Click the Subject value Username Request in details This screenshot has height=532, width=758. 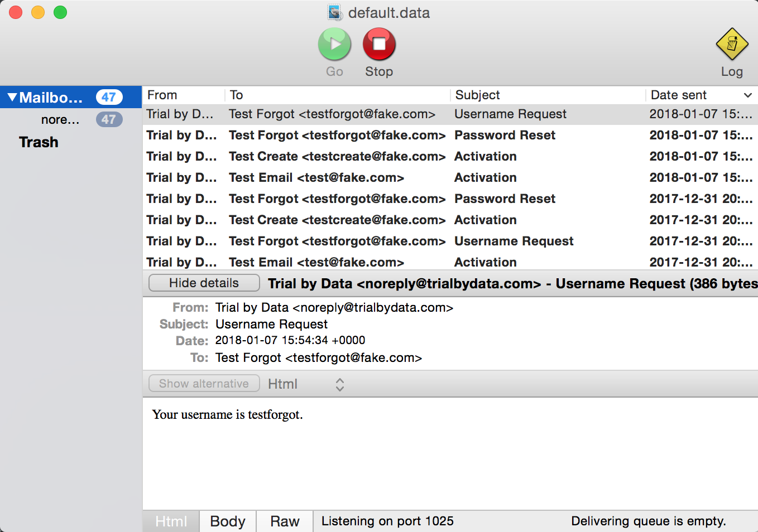point(271,325)
